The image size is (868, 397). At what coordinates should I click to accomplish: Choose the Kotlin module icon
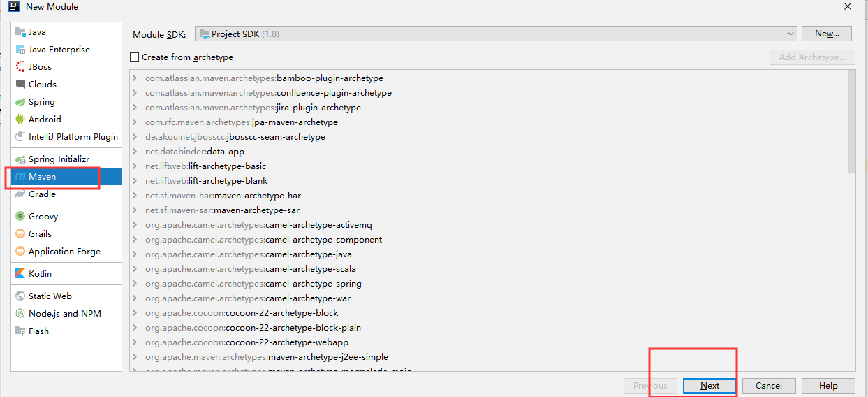tap(20, 274)
